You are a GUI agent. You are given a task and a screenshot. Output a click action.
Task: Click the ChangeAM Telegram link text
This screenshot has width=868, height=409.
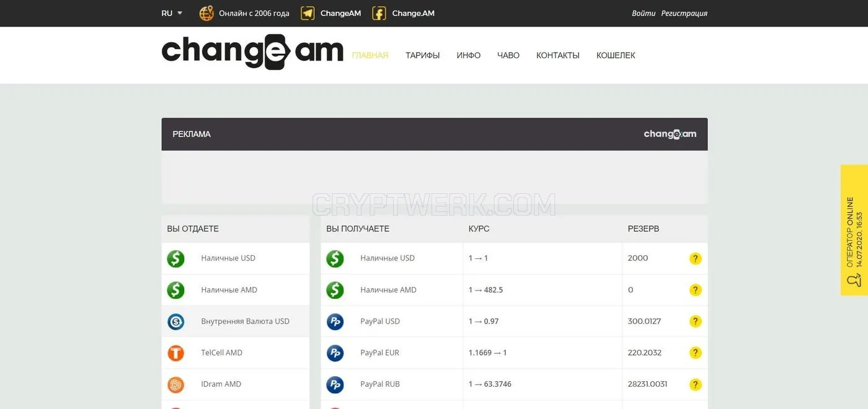340,13
